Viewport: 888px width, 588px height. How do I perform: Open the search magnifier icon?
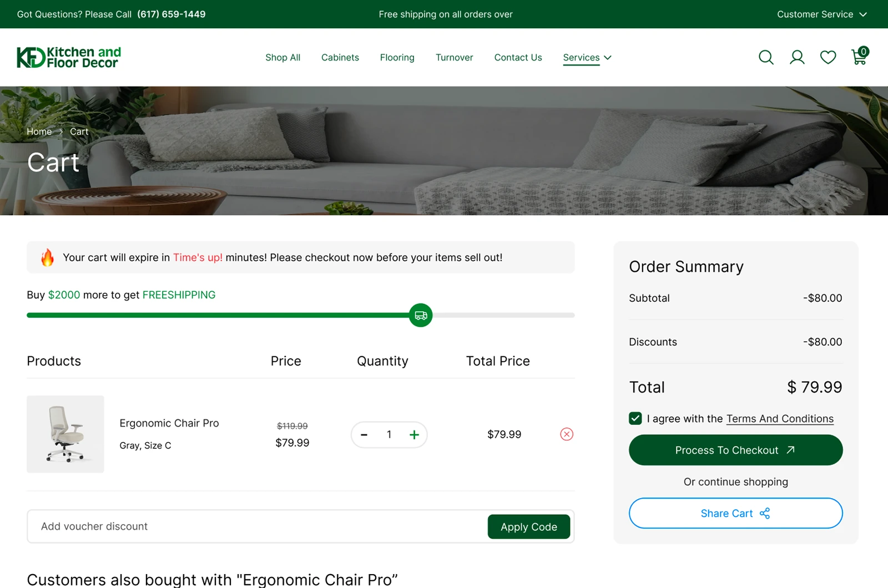(x=766, y=57)
